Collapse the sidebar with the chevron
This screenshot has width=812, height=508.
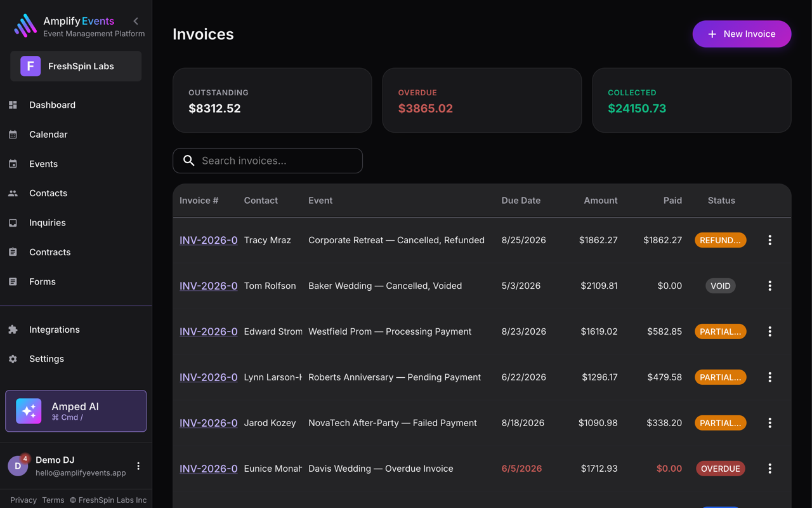[136, 21]
